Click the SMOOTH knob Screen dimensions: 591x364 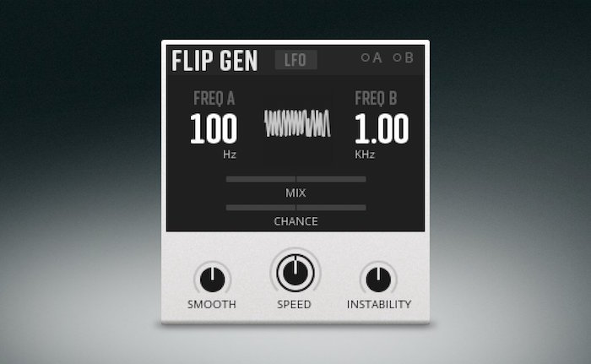point(212,280)
